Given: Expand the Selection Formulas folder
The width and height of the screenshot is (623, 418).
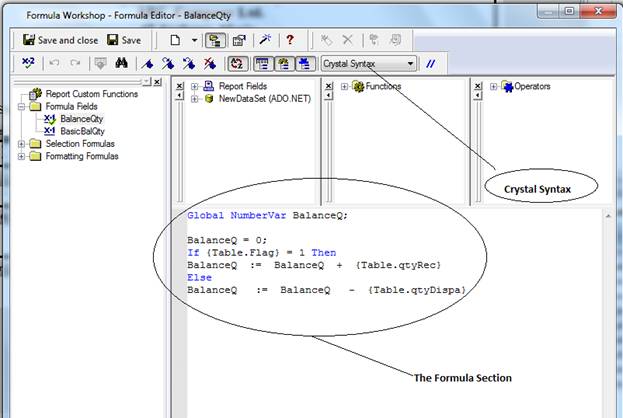Looking at the screenshot, I should 21,144.
